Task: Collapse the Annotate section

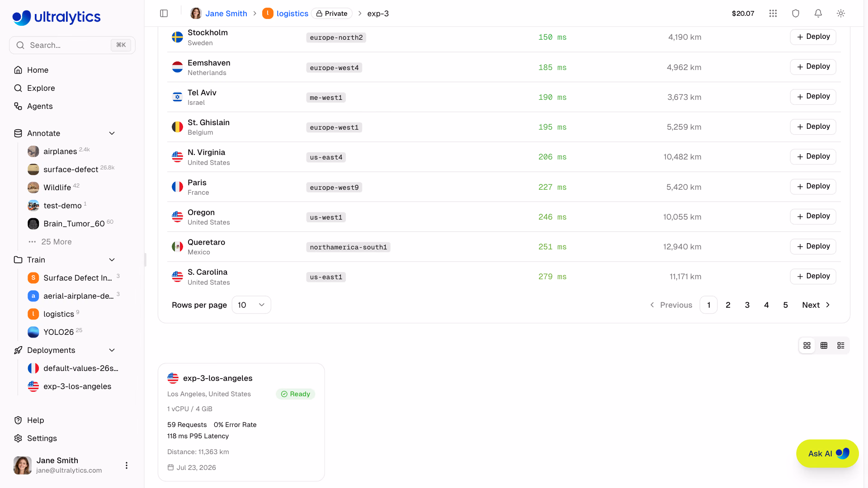Action: coord(112,133)
